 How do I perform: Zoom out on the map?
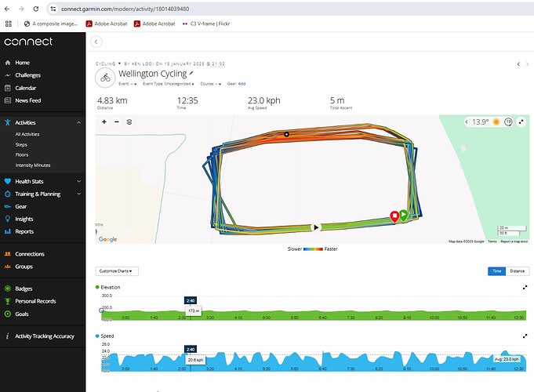pyautogui.click(x=117, y=122)
